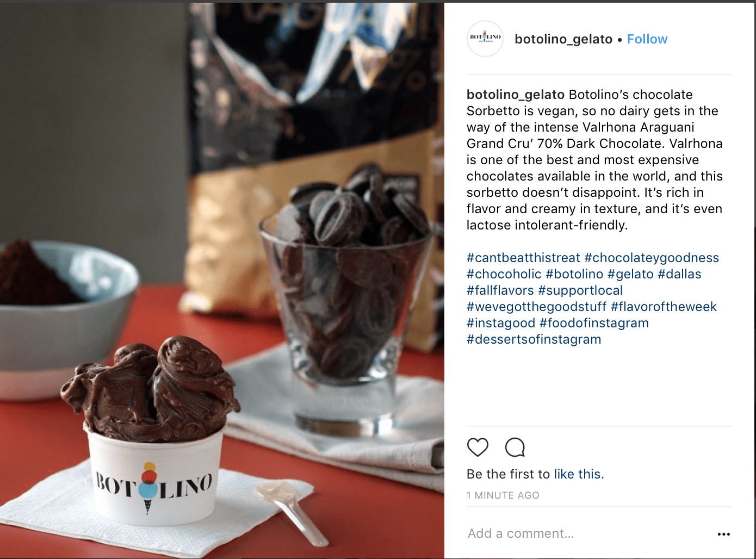Open the #cantbeatthistreat hashtag
Screen dimensions: 756x559
pos(523,258)
